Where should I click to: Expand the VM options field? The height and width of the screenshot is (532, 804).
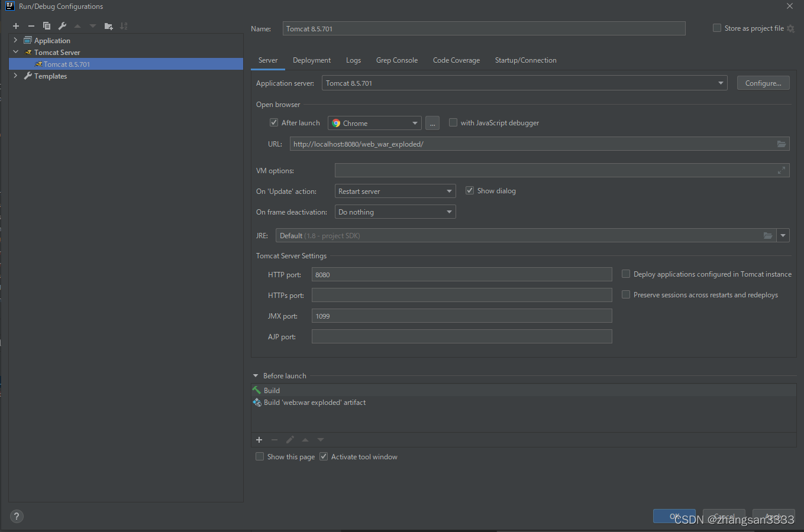tap(782, 170)
